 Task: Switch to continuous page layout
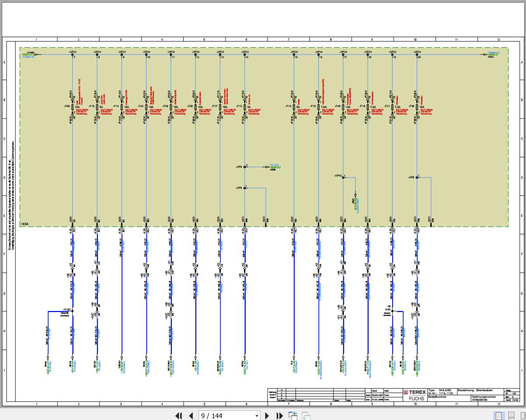click(x=512, y=416)
